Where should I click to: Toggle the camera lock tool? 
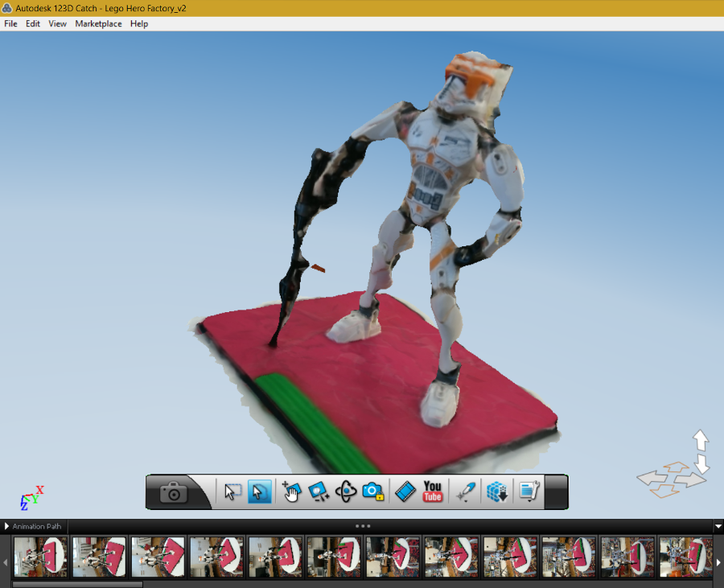(373, 491)
